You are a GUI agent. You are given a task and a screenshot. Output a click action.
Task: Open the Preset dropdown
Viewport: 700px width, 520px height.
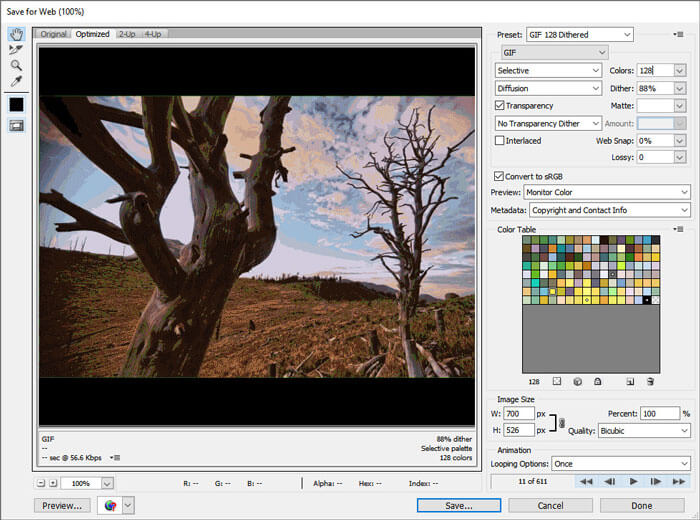[579, 34]
